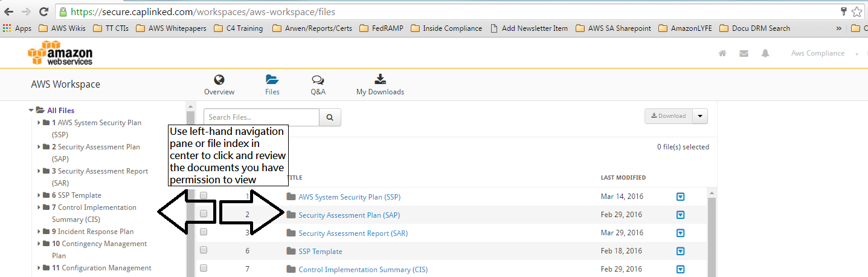Open Security Assessment Report (SAR) folder link

click(x=353, y=233)
